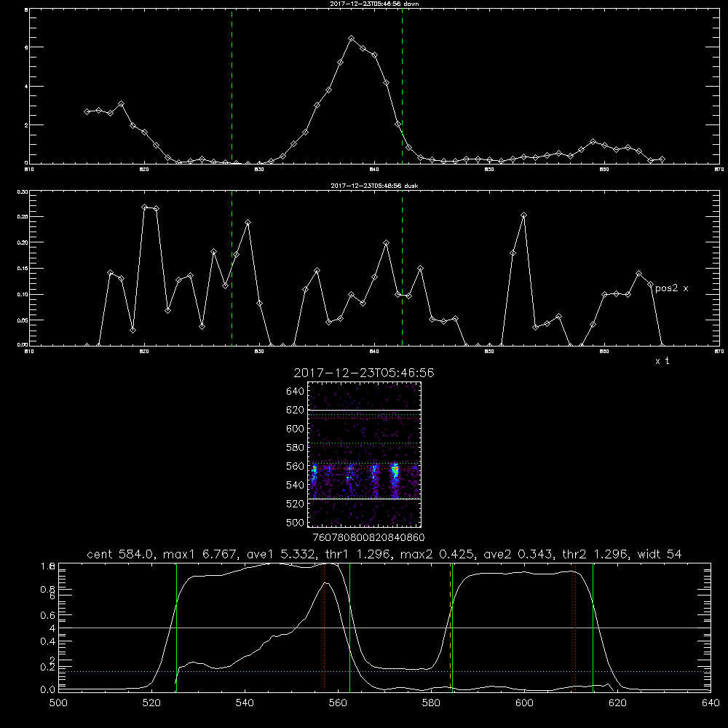Select the 'max2 0.425' value

[x=436, y=554]
